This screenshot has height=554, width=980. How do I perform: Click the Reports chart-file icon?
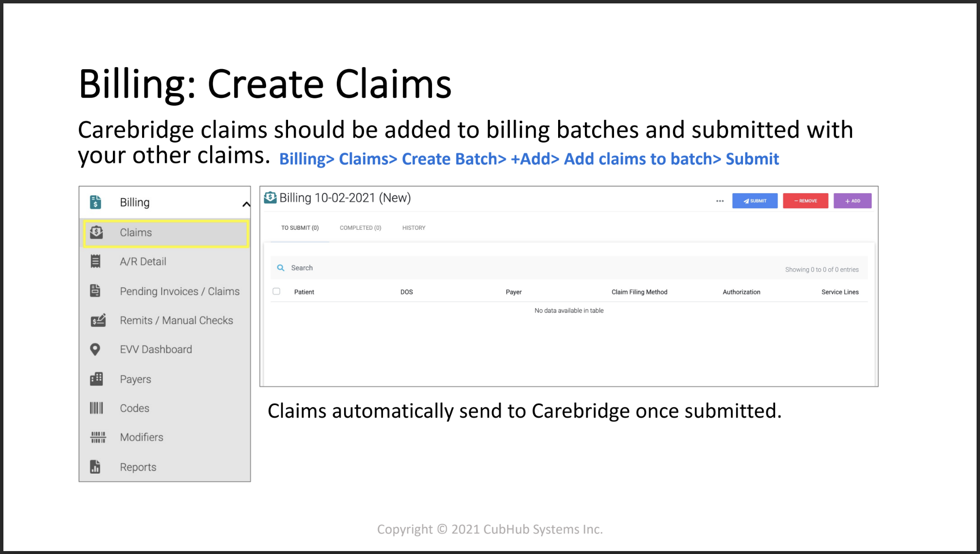point(95,466)
